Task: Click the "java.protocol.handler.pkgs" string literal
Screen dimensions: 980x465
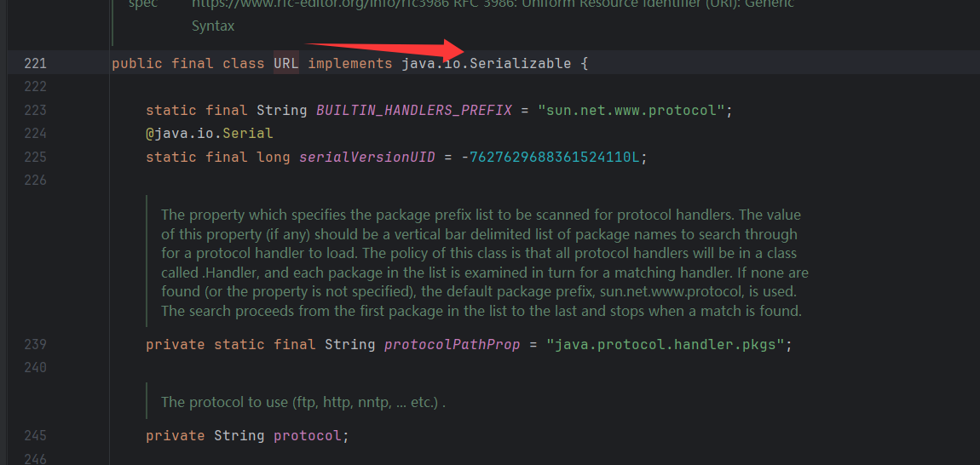Action: pyautogui.click(x=669, y=344)
